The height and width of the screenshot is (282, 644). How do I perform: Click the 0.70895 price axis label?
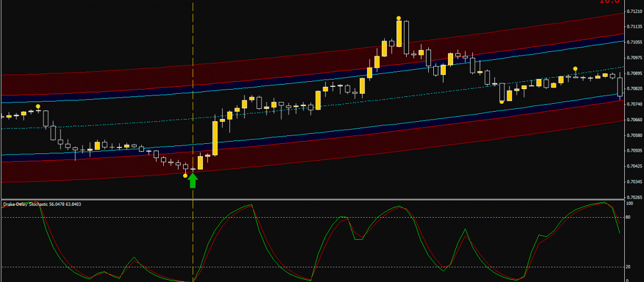coord(635,73)
